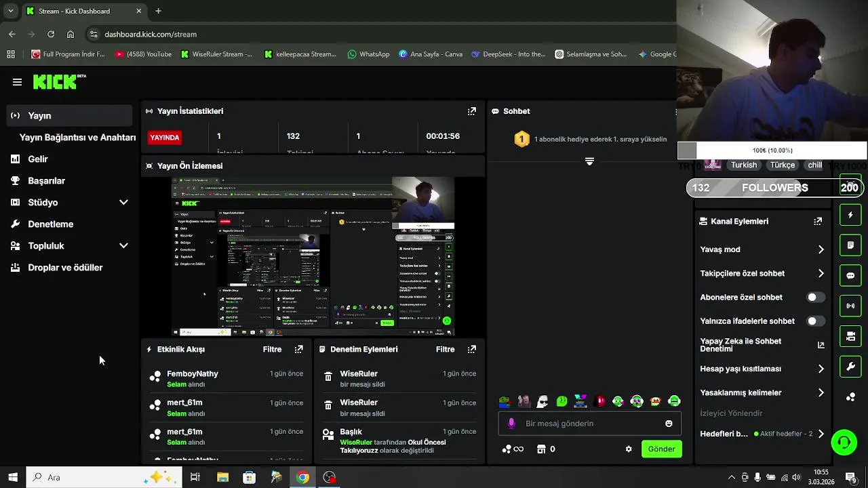The width and height of the screenshot is (868, 488).
Task: Click the broadcast signal sidebar button
Action: coord(850,306)
